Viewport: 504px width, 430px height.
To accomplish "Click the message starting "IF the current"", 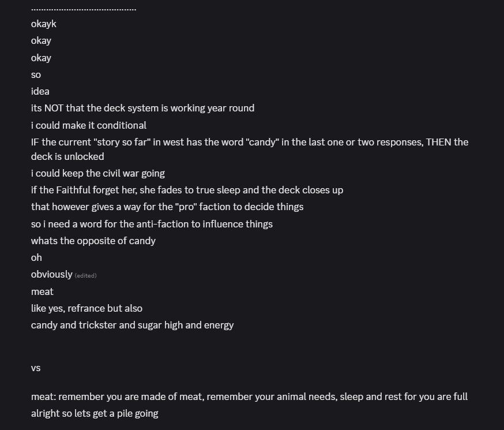I will [x=249, y=143].
